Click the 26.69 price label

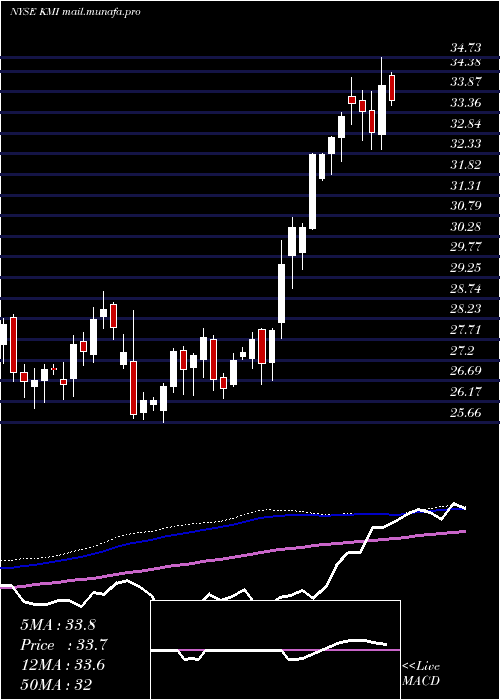[x=466, y=371]
